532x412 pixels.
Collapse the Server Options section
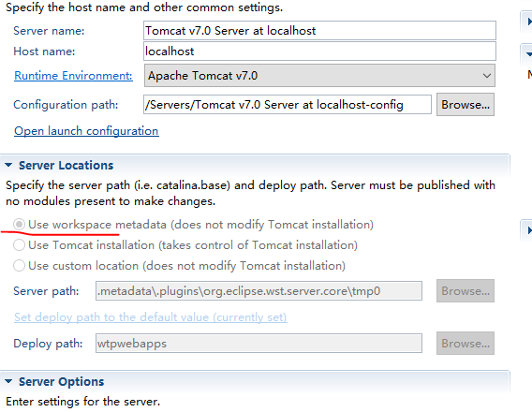pos(8,381)
